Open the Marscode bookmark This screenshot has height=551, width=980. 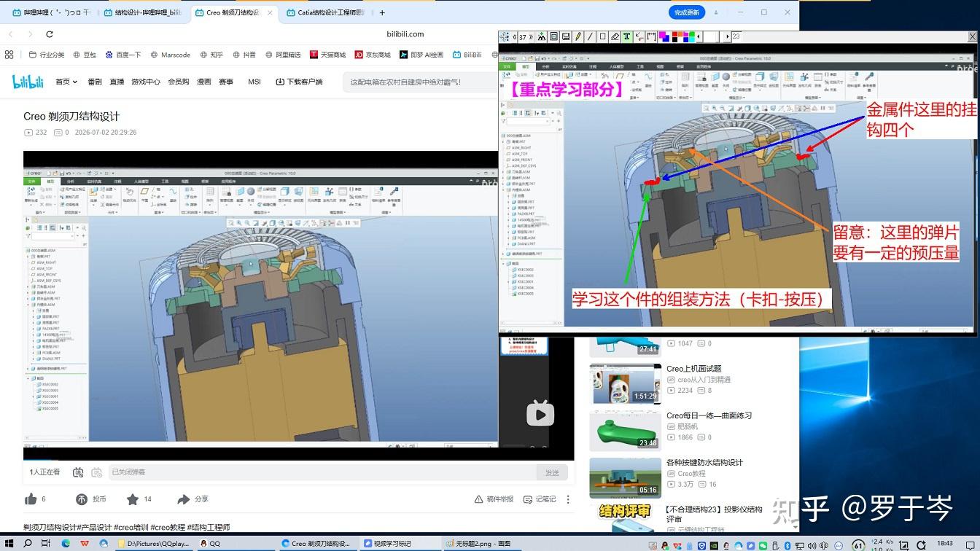point(170,55)
